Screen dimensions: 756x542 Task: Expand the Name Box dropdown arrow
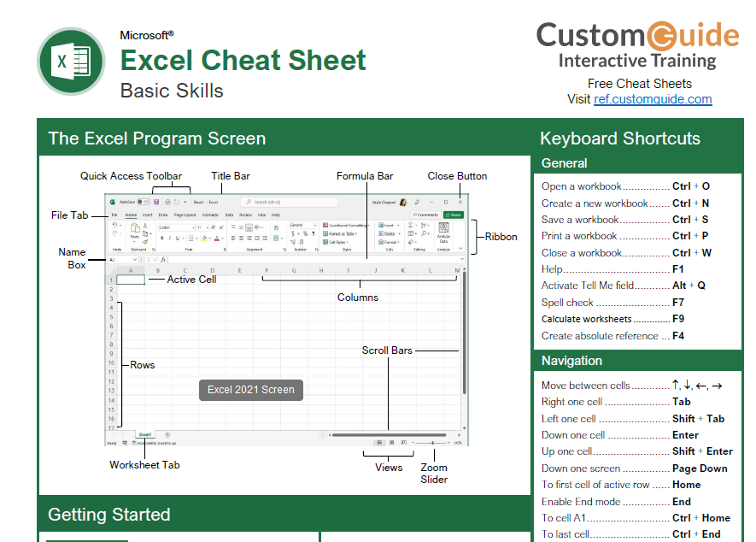point(136,259)
